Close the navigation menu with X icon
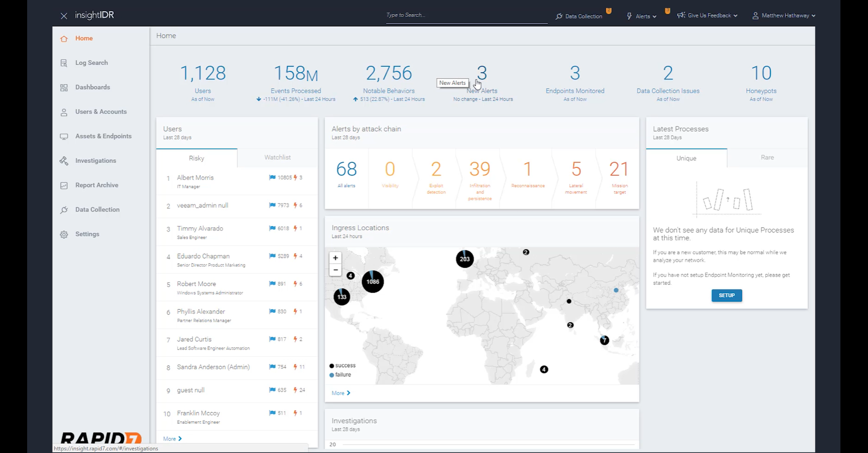The width and height of the screenshot is (868, 453). click(x=64, y=16)
